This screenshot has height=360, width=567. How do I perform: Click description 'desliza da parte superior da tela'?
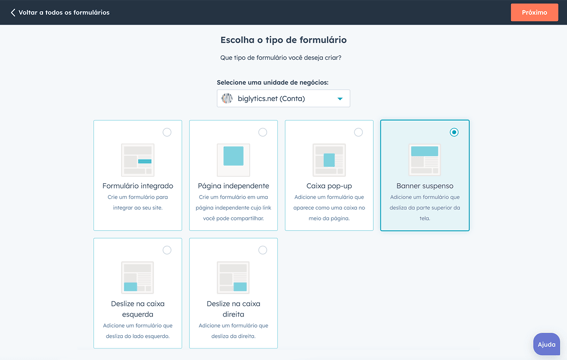[x=425, y=208]
